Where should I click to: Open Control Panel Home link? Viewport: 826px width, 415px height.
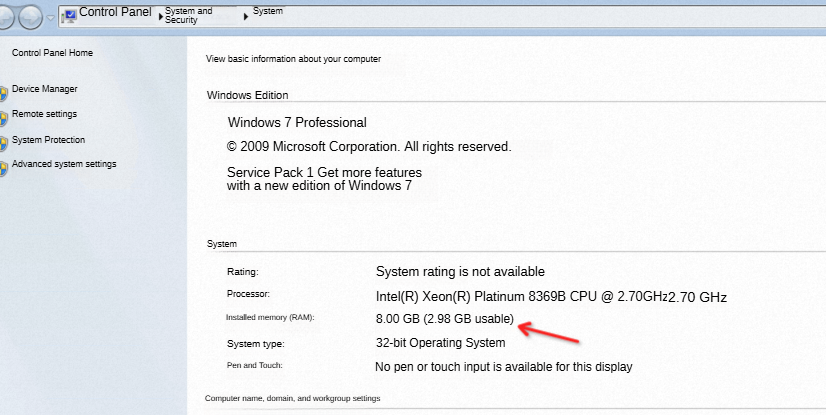click(x=52, y=53)
